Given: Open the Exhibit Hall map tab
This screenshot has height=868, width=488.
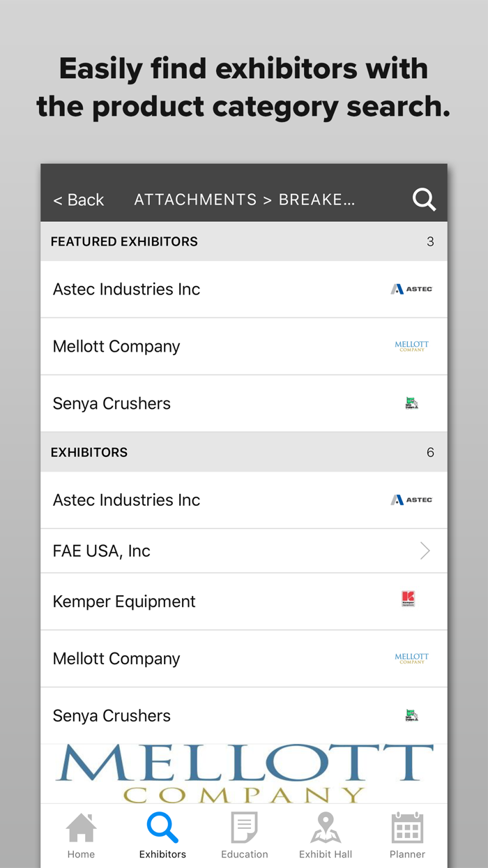Looking at the screenshot, I should click(326, 835).
